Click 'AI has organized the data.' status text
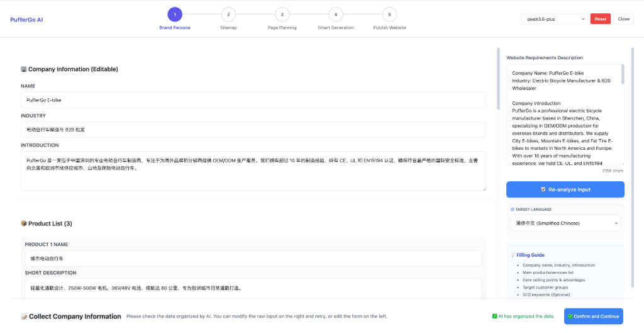Viewport: 644px width, 333px height. coord(526,316)
